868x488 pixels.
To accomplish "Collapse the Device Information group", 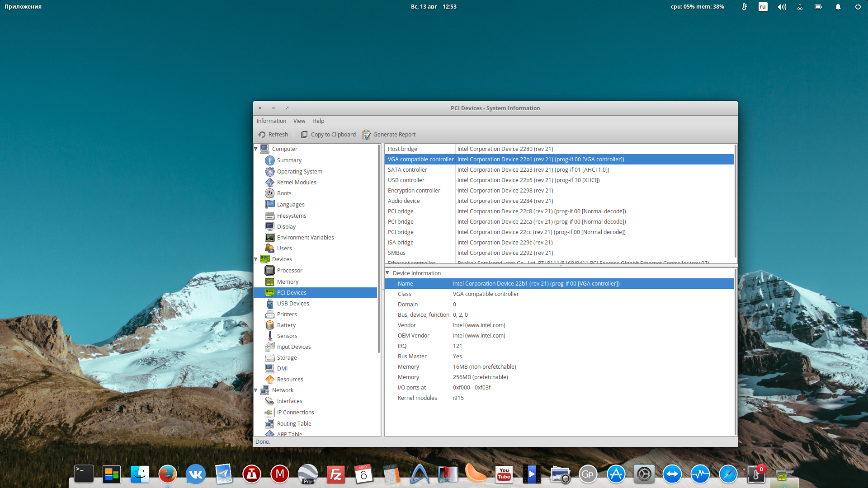I will tap(387, 273).
